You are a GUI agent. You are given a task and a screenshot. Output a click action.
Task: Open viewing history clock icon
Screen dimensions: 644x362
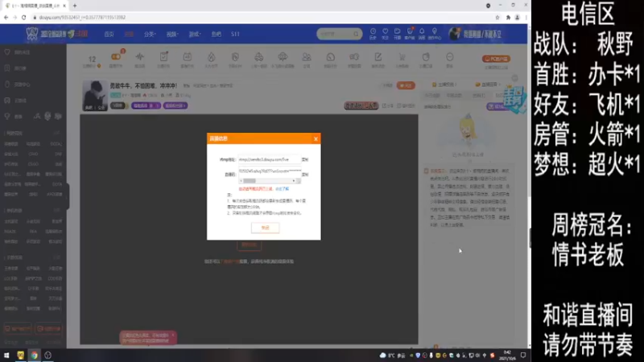click(373, 33)
